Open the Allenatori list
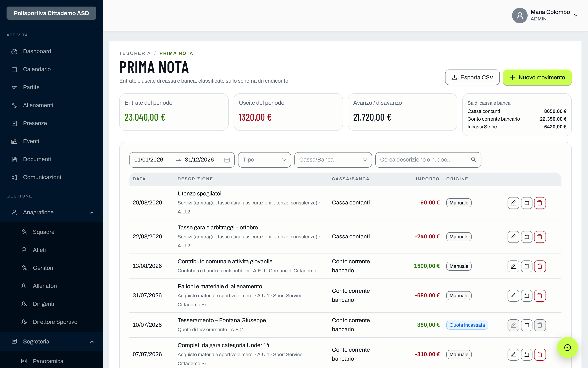This screenshot has width=588, height=368. 51,286
